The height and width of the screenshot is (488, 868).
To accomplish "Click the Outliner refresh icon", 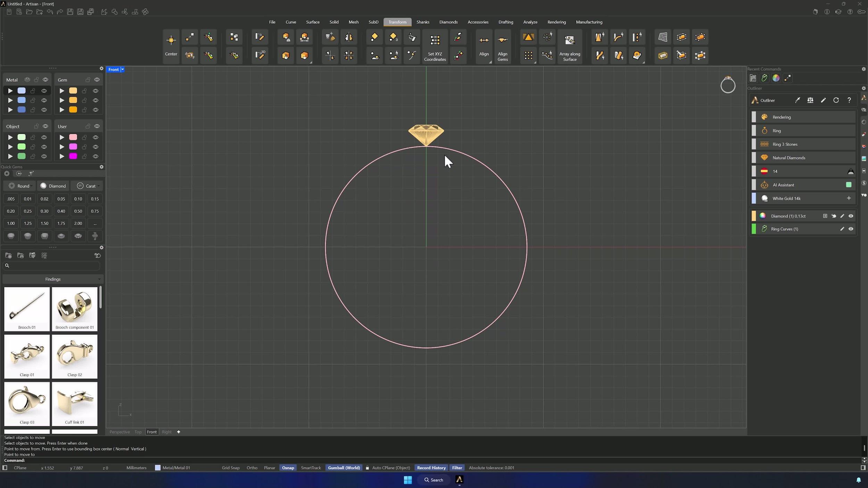I will (836, 100).
